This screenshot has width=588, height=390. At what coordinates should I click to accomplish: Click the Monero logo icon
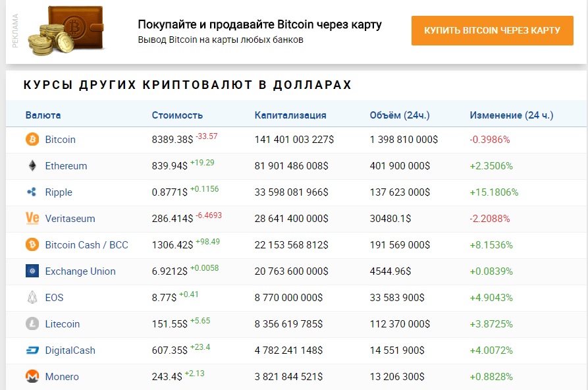[32, 377]
